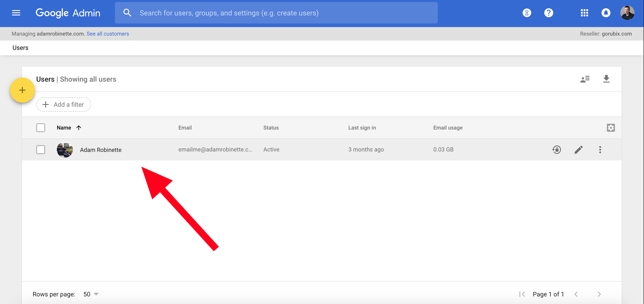Screen dimensions: 644x304
Task: Tick the select all users checkbox
Action: (40, 128)
